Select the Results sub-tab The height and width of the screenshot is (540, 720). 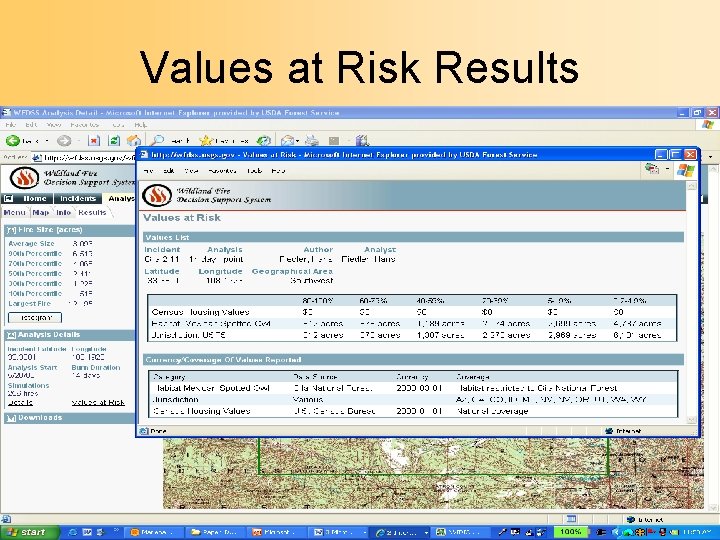[92, 213]
